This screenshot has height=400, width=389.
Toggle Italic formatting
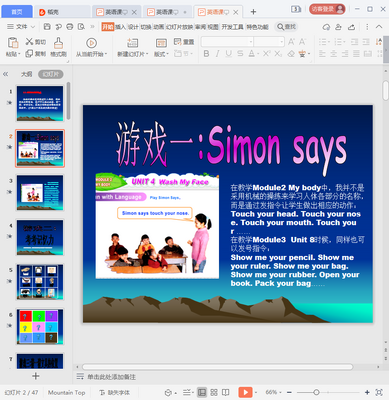217,53
